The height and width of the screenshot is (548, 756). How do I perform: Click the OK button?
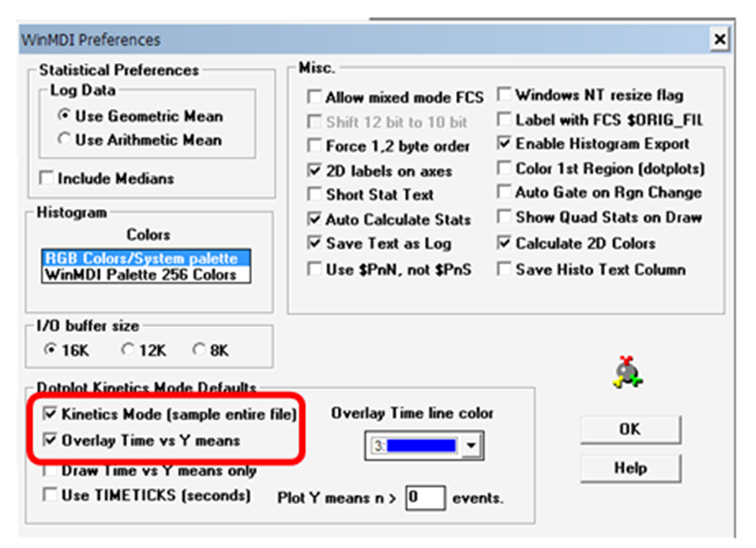click(630, 429)
